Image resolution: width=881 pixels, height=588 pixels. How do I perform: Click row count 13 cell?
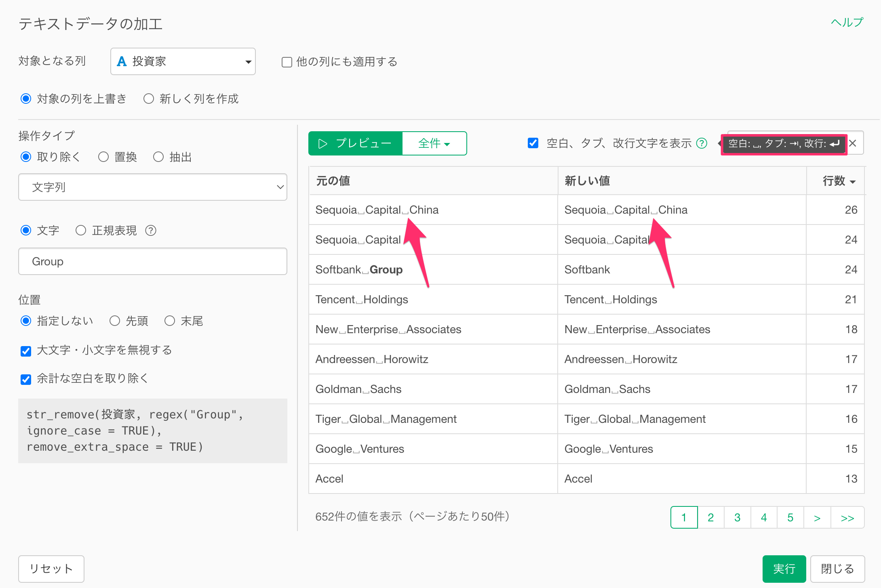[x=835, y=479]
